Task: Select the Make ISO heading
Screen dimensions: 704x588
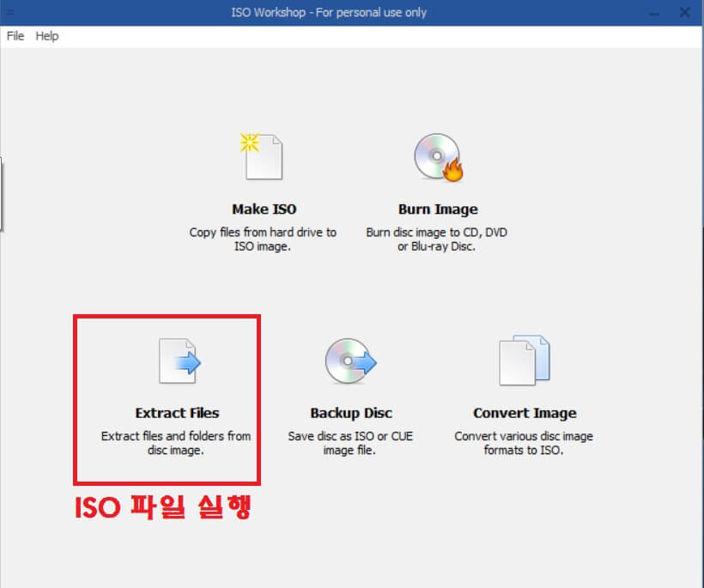Action: coord(264,209)
